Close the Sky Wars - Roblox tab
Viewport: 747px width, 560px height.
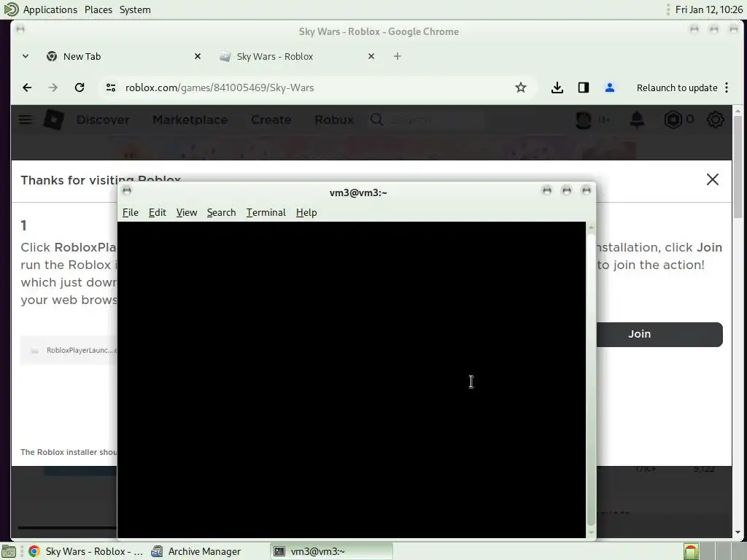pos(371,56)
